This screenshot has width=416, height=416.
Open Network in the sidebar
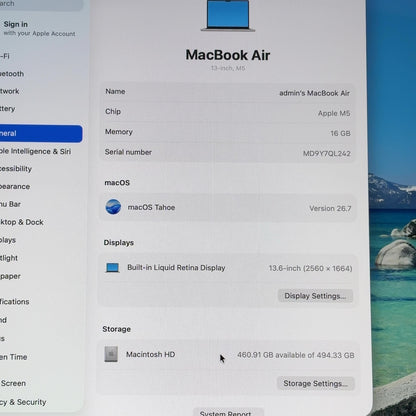pyautogui.click(x=10, y=91)
